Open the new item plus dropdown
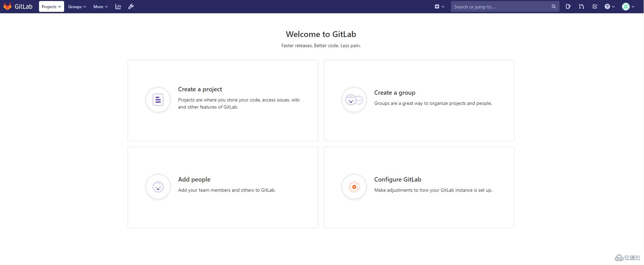This screenshot has height=265, width=644. point(439,6)
